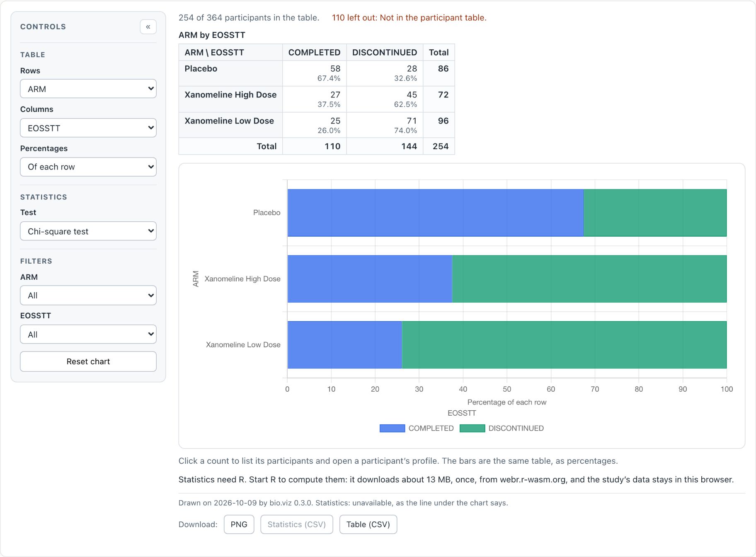Viewport: 756px width, 557px height.
Task: Click the '110 left out' warning text
Action: tap(409, 18)
